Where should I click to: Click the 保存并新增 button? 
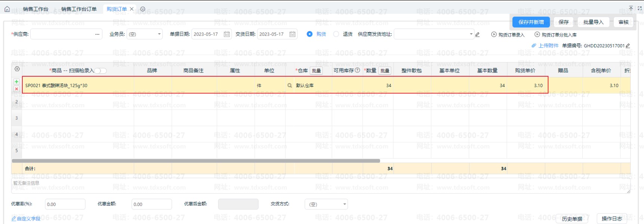[x=531, y=22]
